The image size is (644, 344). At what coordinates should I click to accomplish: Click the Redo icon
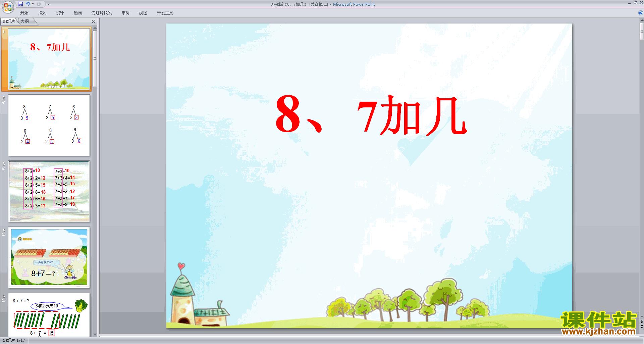(39, 4)
